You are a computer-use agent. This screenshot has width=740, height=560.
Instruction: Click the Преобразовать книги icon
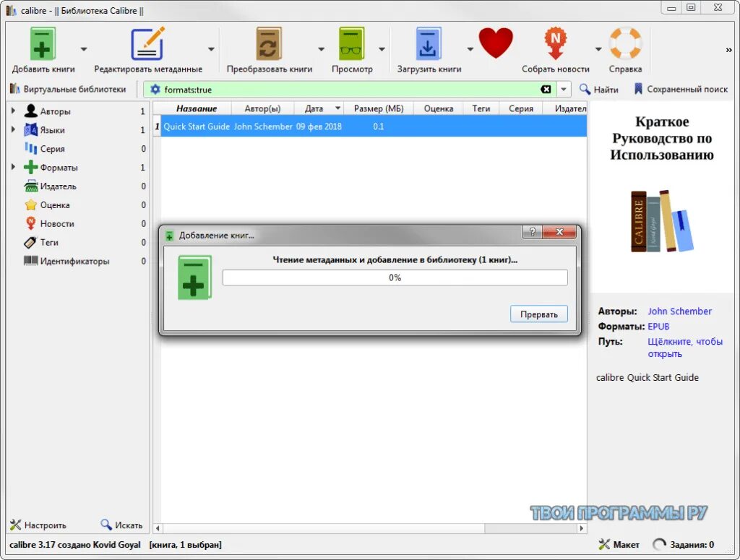(x=269, y=43)
